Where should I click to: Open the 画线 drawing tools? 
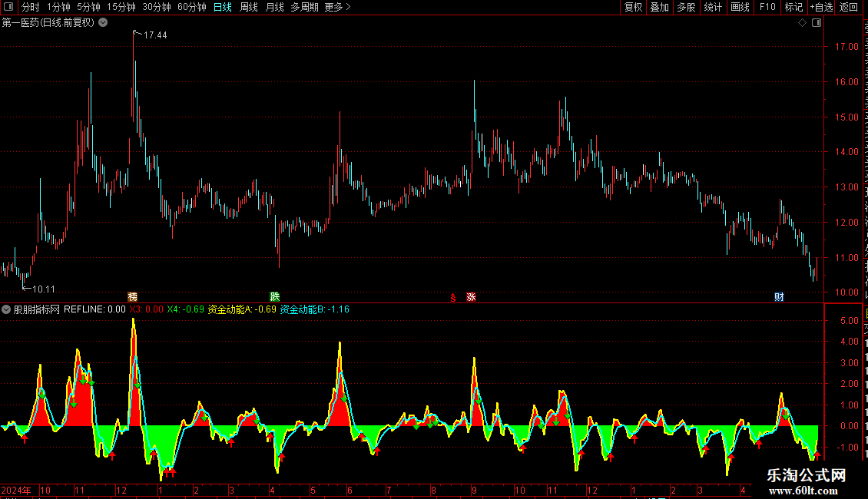pyautogui.click(x=740, y=7)
